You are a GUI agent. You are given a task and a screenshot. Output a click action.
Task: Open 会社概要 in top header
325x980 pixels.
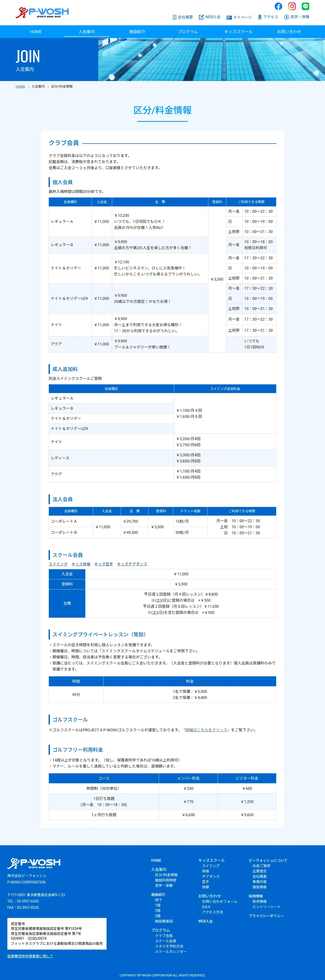[x=185, y=17]
